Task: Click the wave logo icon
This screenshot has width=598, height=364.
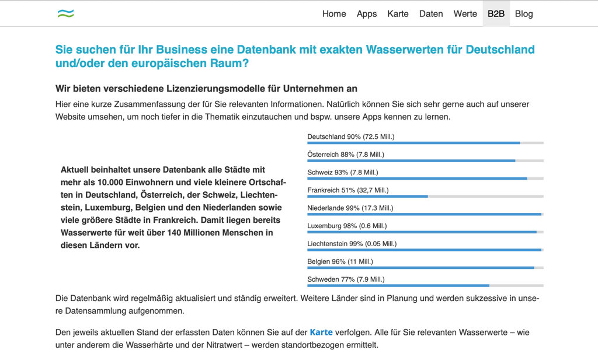Action: point(65,13)
